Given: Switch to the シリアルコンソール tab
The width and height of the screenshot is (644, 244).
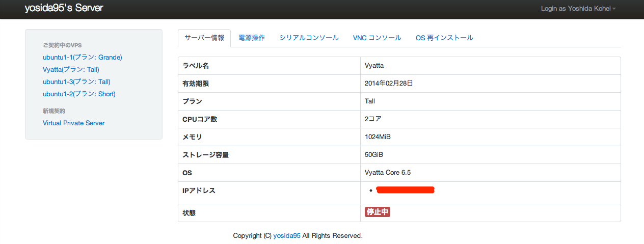Looking at the screenshot, I should [x=309, y=38].
